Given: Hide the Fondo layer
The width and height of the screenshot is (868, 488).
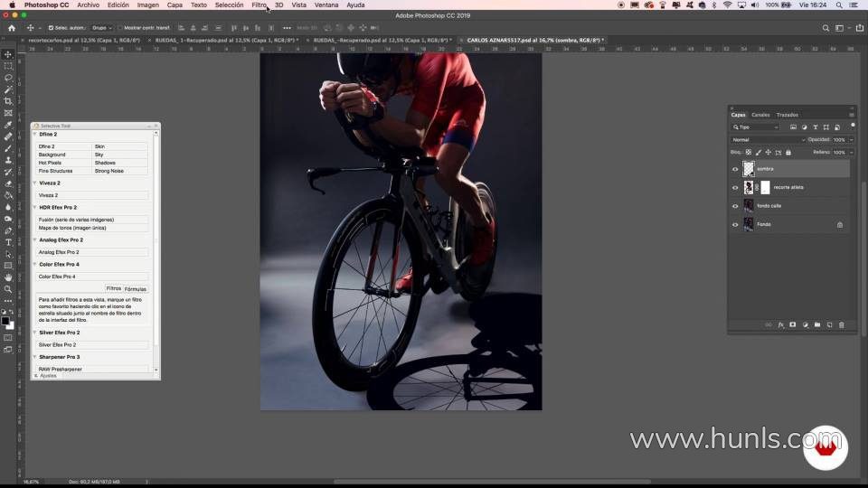Looking at the screenshot, I should (x=735, y=225).
